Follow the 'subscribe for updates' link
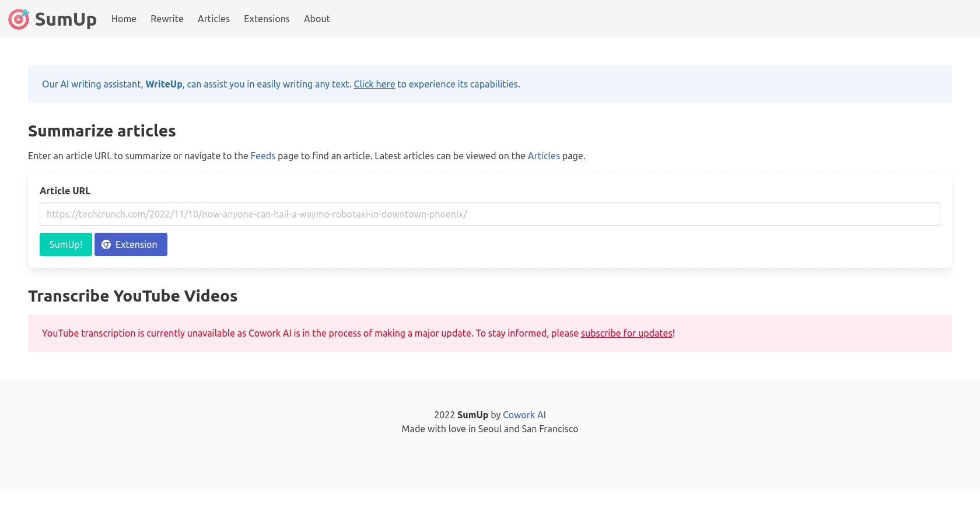The width and height of the screenshot is (980, 511). click(626, 333)
